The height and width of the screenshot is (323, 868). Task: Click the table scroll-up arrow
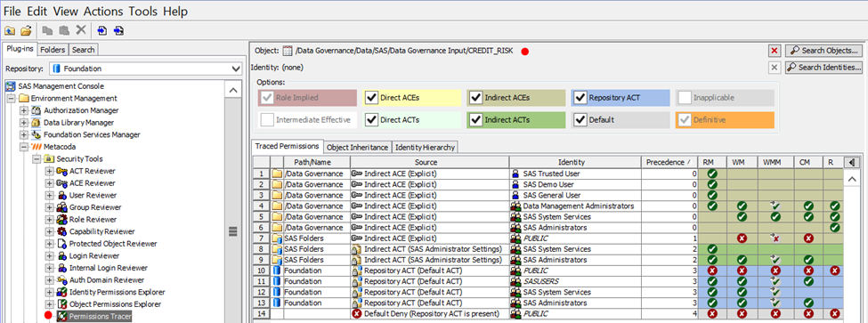click(x=852, y=179)
